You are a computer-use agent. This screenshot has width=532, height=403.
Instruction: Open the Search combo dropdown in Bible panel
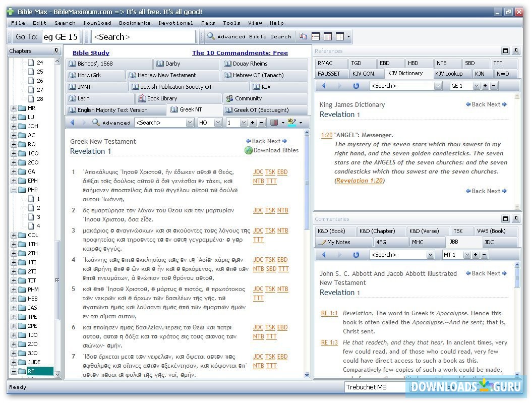(190, 123)
